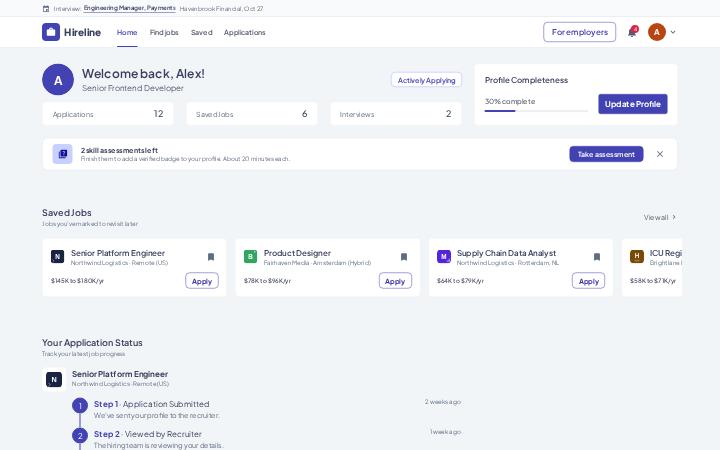Toggle bookmark on the Product Designer job
The width and height of the screenshot is (720, 450).
click(404, 257)
